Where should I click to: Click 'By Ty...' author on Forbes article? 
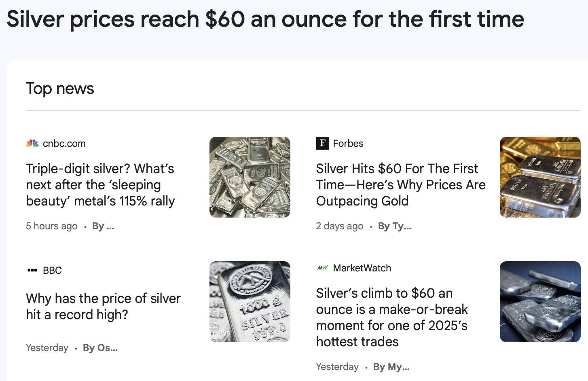click(x=394, y=226)
